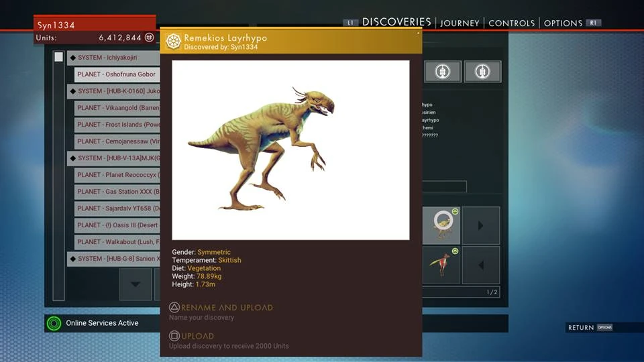Click Rename and Upload
The image size is (644, 362).
tap(227, 308)
